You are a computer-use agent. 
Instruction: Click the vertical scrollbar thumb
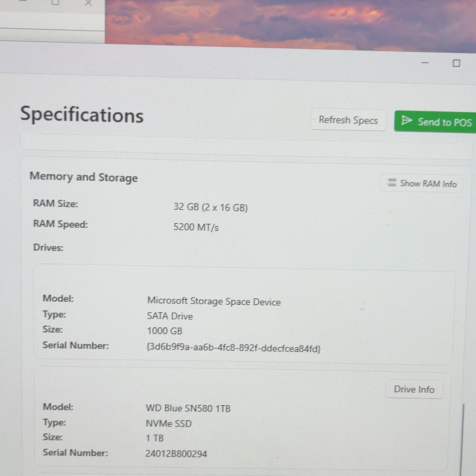pyautogui.click(x=463, y=440)
